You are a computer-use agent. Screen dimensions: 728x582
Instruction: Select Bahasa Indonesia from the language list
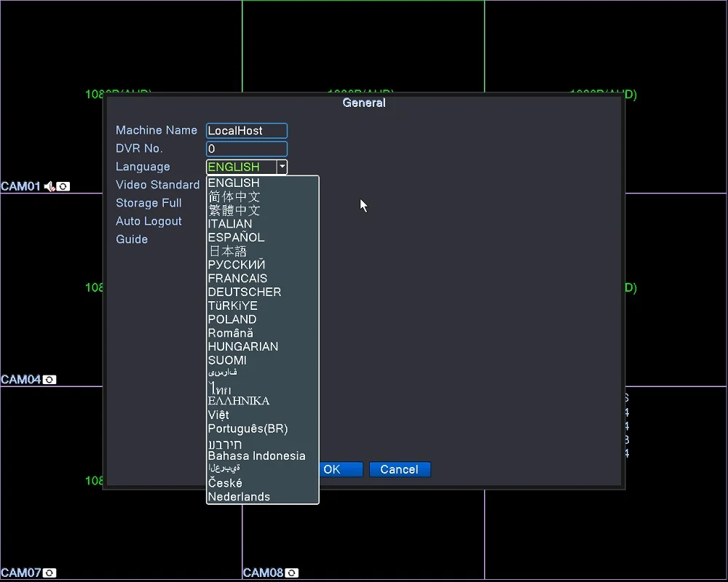tap(262, 455)
